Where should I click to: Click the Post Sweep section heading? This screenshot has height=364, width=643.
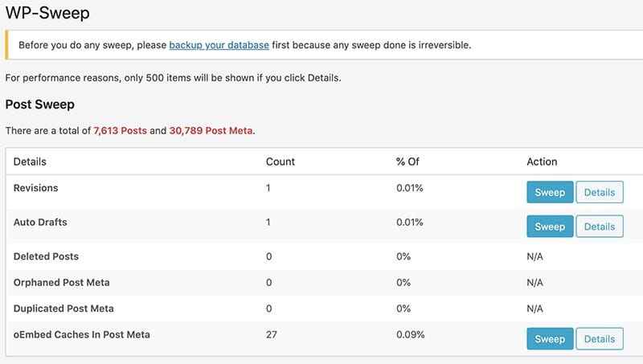coord(39,104)
